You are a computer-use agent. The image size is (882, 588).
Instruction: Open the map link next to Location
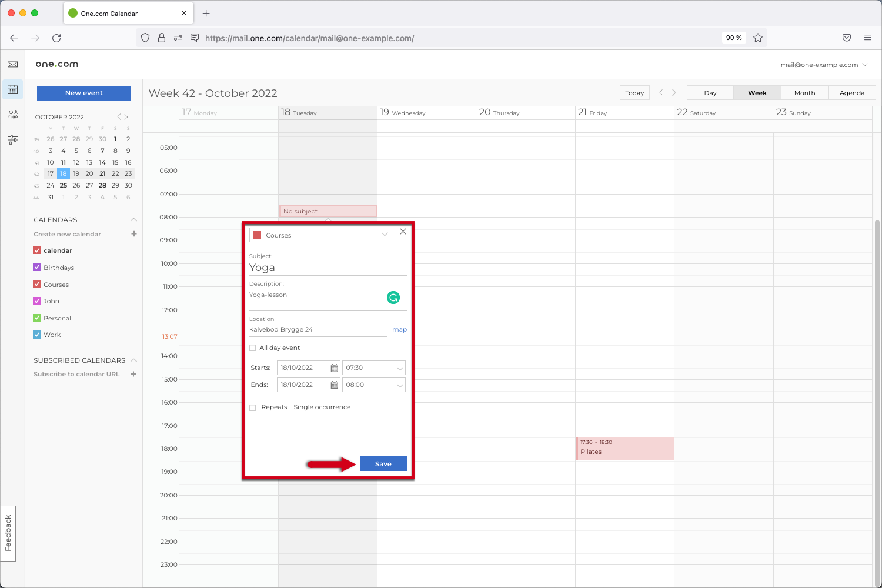pyautogui.click(x=400, y=330)
